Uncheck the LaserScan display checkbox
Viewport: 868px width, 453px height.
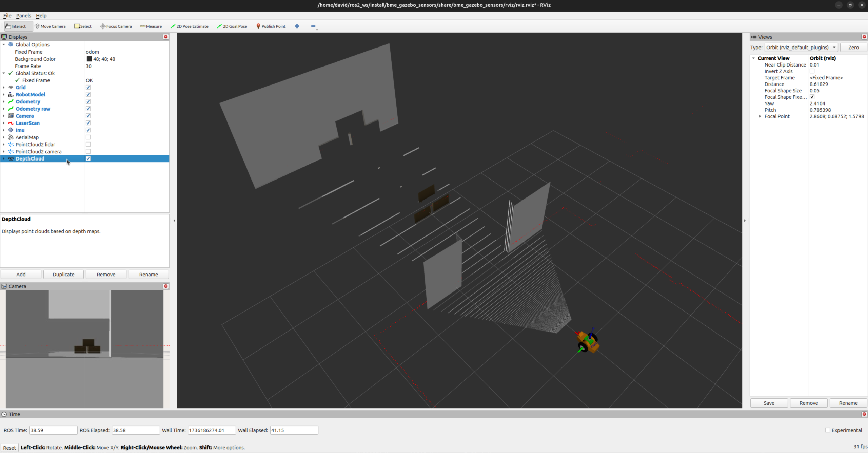88,123
